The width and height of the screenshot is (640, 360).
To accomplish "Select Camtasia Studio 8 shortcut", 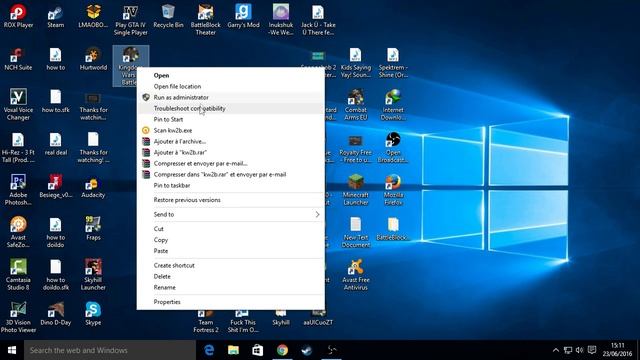I will (x=18, y=274).
